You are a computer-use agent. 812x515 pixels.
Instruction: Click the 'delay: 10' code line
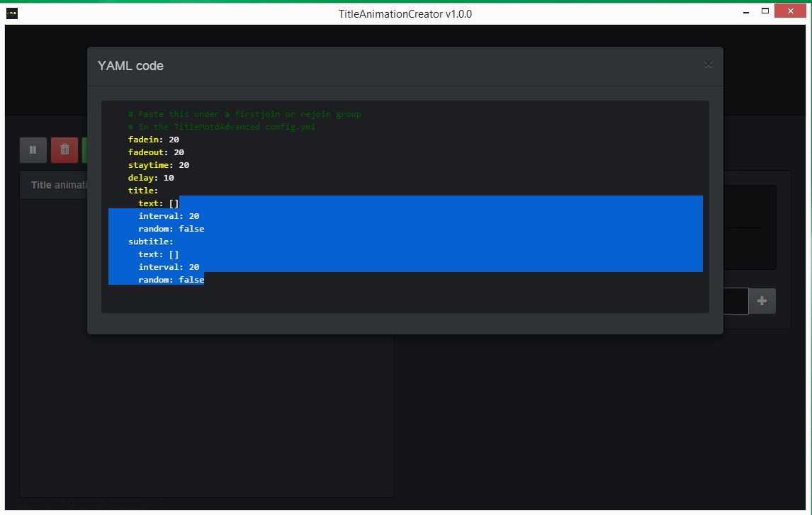151,178
